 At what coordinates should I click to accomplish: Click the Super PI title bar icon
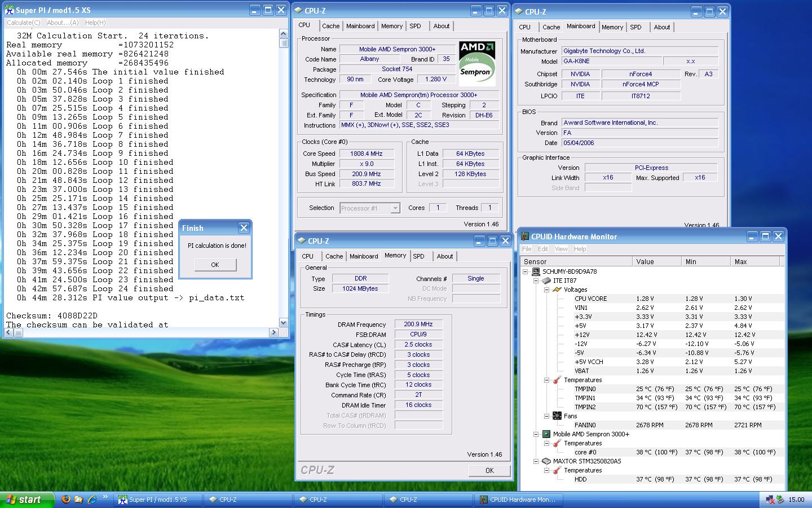coord(10,10)
